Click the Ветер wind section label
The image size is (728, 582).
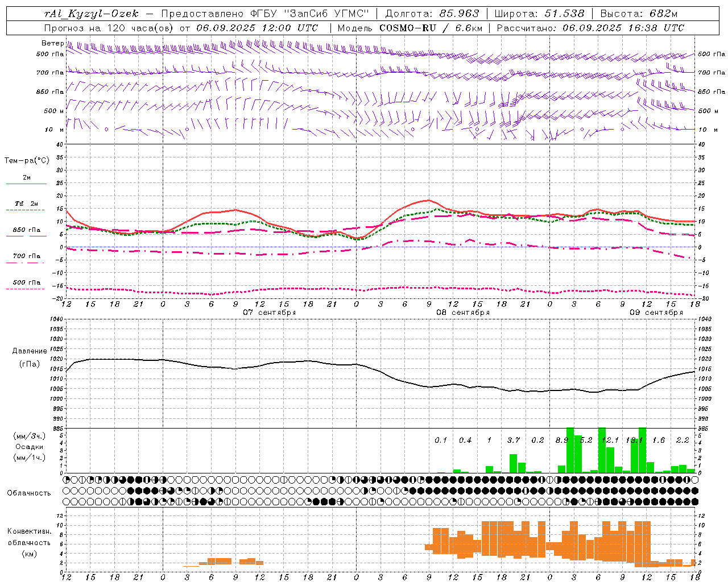coord(52,43)
